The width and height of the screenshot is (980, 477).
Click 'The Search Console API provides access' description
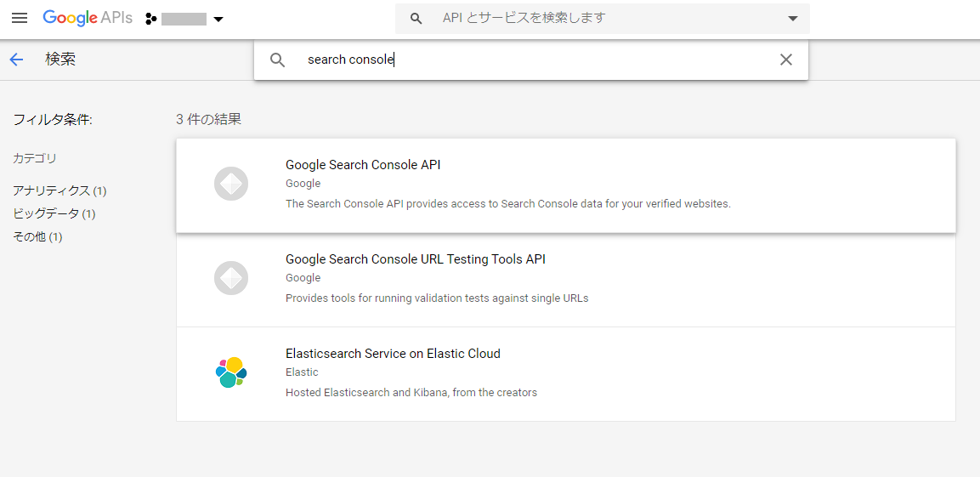[508, 204]
